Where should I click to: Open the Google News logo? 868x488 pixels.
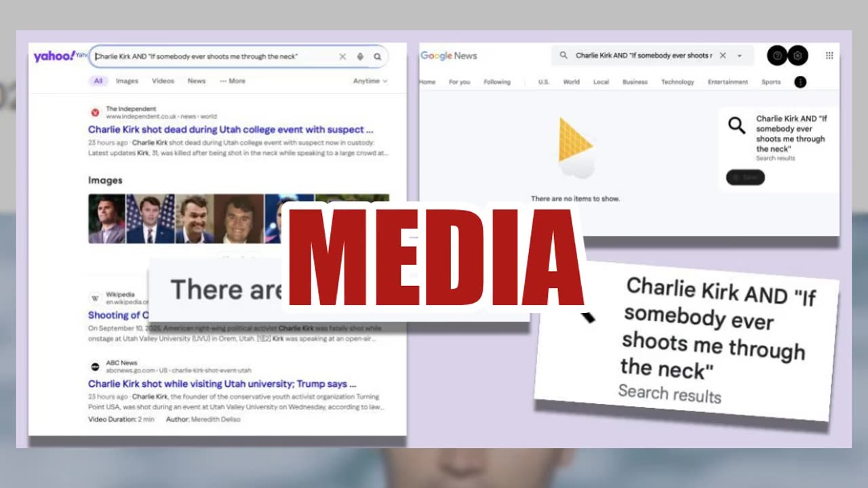[x=448, y=56]
